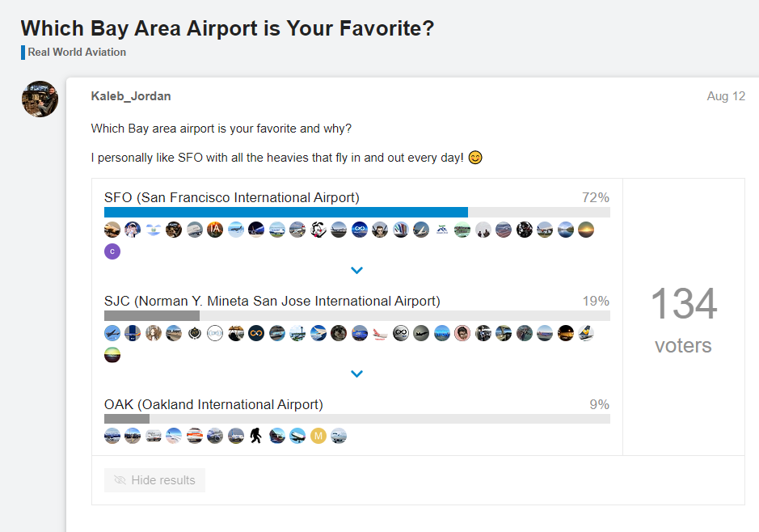
Task: Click the Bigfoot silhouette voter avatar
Action: [x=255, y=436]
